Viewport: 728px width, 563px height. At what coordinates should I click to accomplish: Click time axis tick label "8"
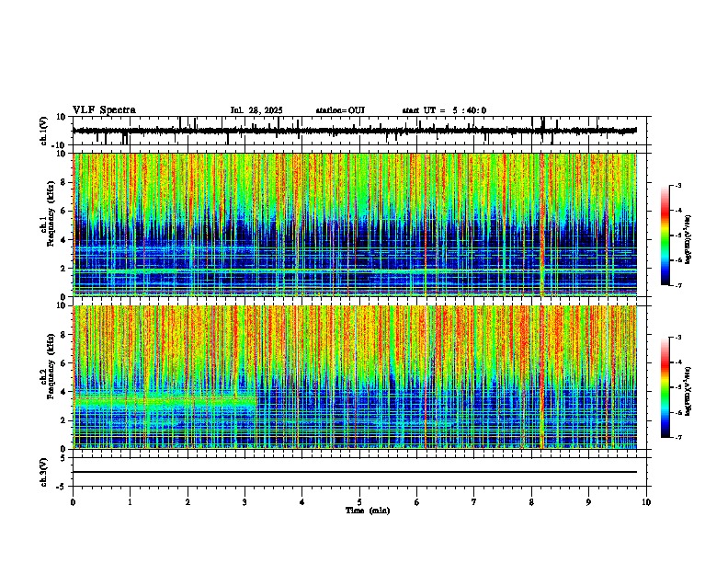pos(531,502)
